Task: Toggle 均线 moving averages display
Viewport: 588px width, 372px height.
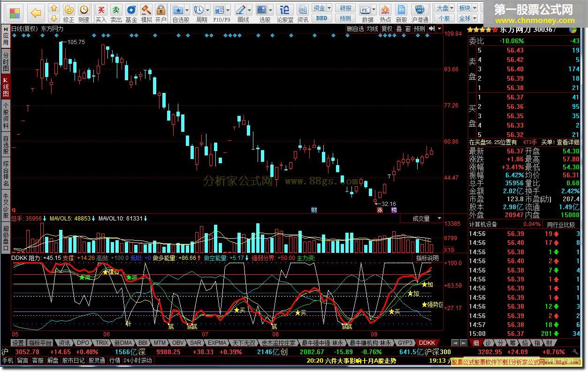Action: coord(373,29)
